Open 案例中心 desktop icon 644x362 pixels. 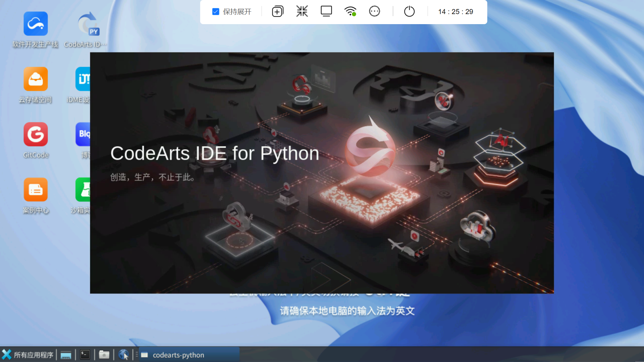[36, 190]
